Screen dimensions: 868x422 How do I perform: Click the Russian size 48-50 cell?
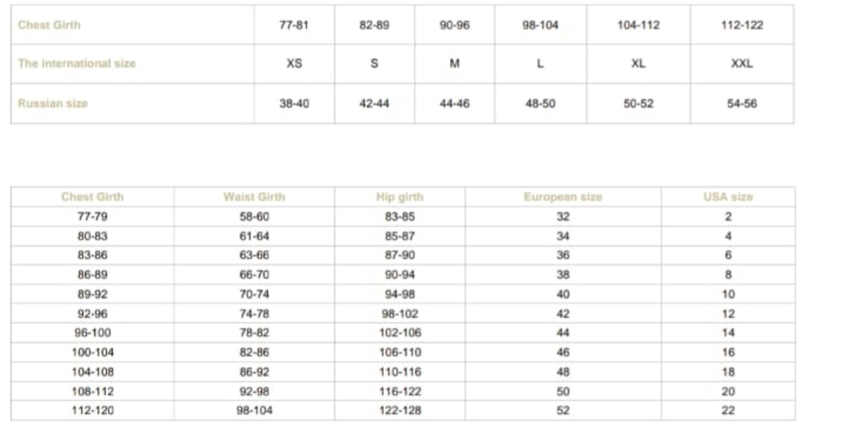[540, 103]
